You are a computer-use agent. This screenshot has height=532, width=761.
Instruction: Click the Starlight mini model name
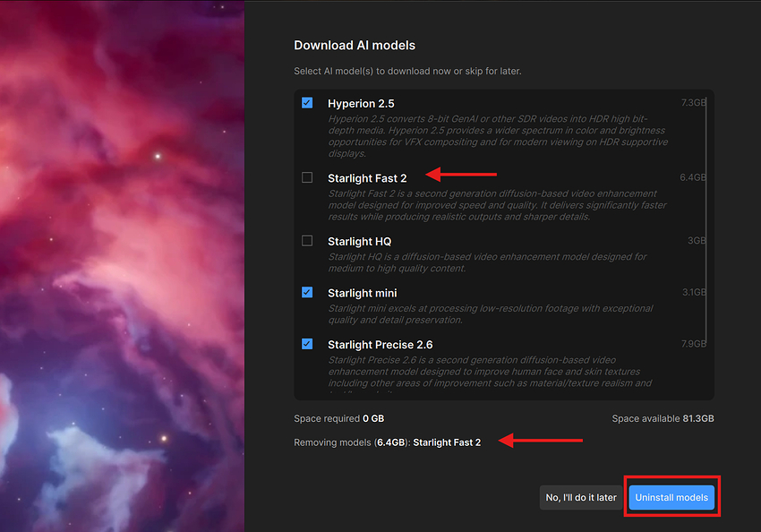(363, 293)
